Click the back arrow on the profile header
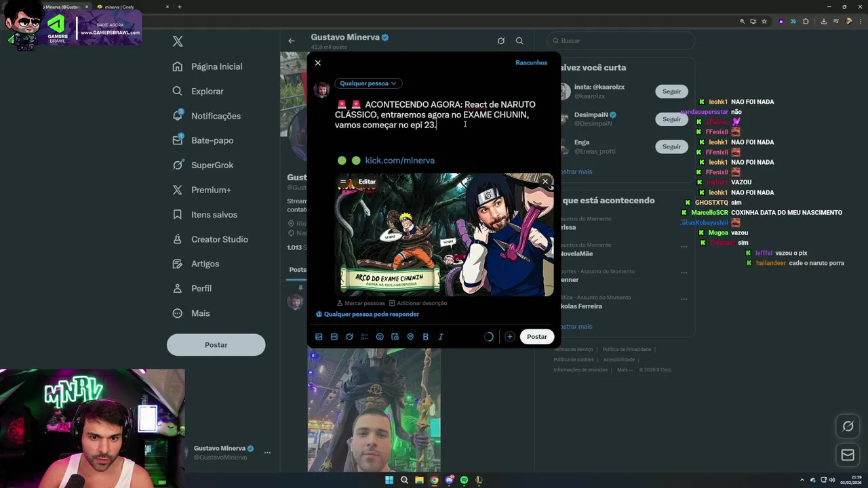868x488 pixels. (x=292, y=41)
